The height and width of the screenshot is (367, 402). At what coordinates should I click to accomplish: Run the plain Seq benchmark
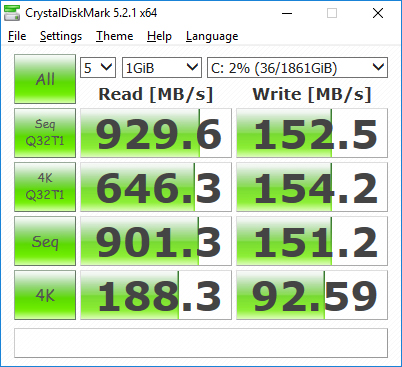45,241
